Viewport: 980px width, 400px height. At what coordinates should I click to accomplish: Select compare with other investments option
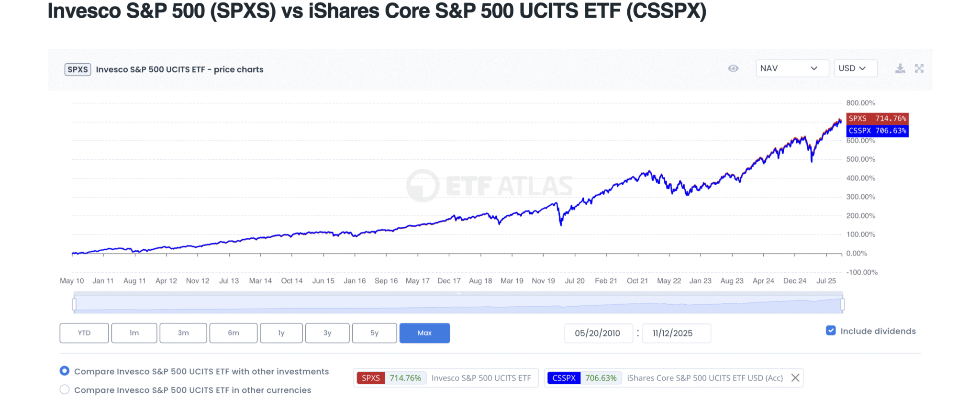tap(65, 371)
